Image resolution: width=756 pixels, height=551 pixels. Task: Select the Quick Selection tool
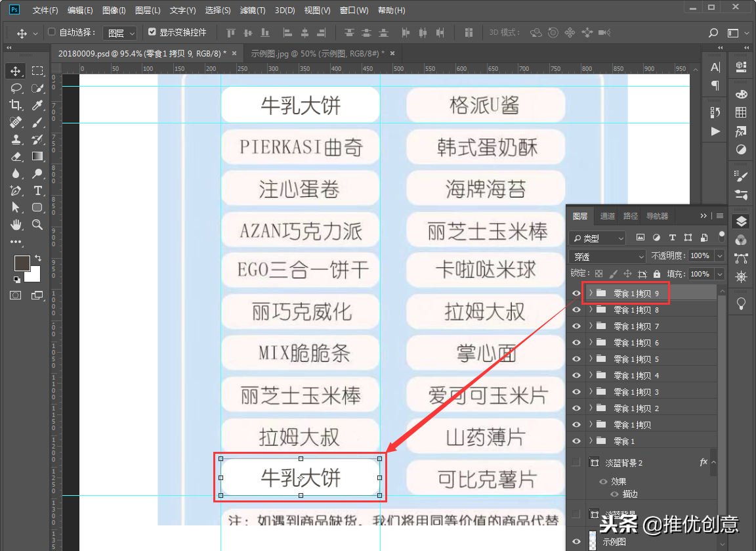pos(37,88)
